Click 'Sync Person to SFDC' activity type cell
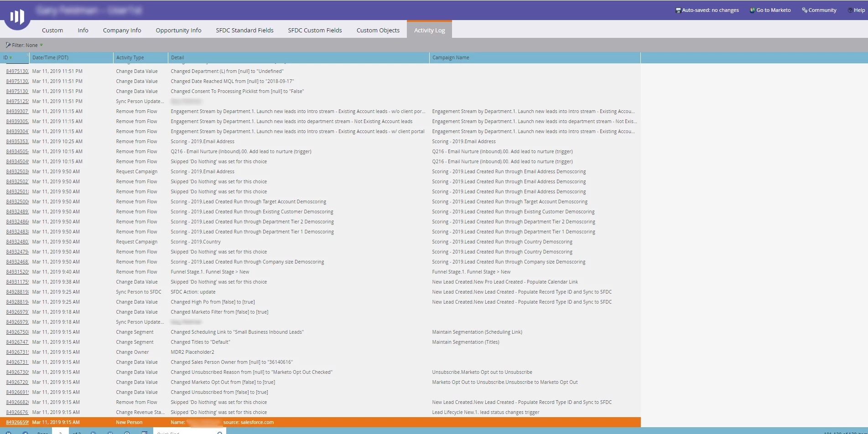The height and width of the screenshot is (434, 868). pyautogui.click(x=139, y=292)
